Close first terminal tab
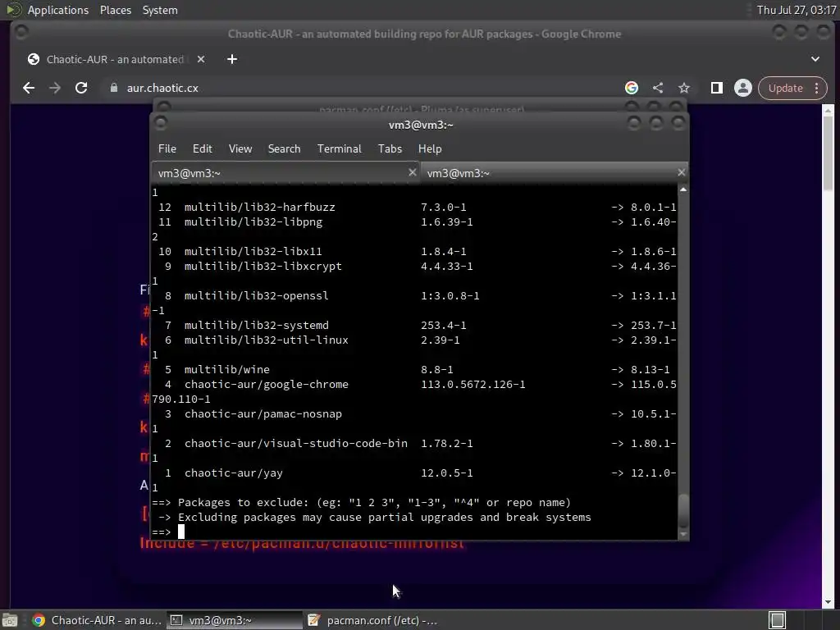 click(412, 172)
